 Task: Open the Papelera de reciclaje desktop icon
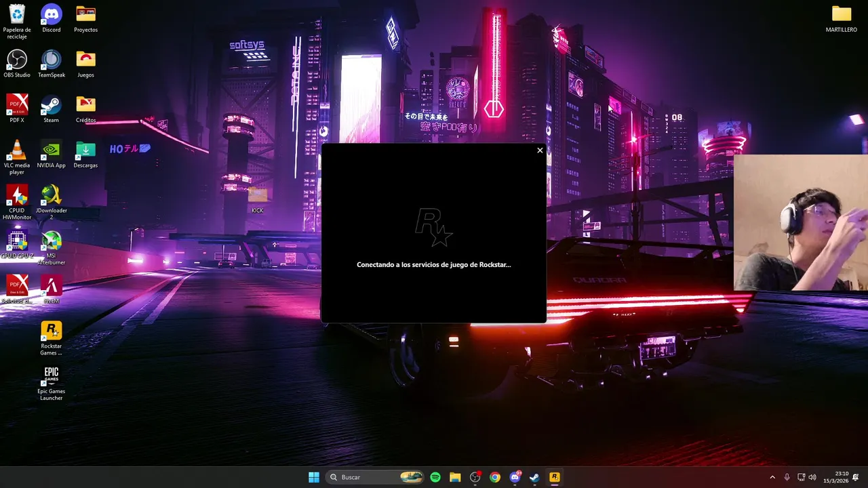coord(17,22)
